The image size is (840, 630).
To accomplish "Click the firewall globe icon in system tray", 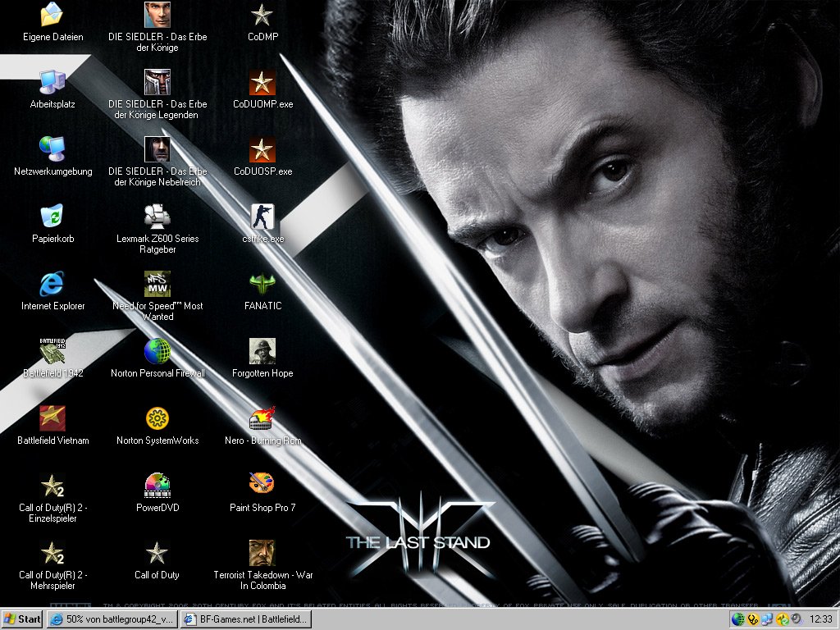I will (x=737, y=619).
